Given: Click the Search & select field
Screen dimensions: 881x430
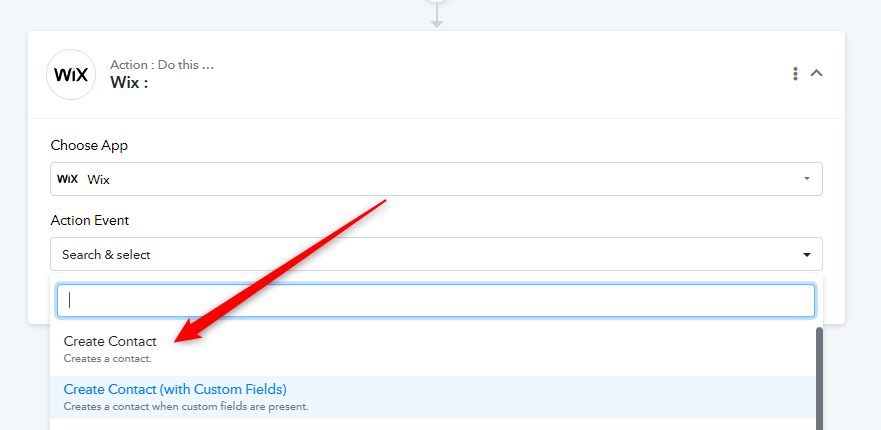Looking at the screenshot, I should coord(436,254).
